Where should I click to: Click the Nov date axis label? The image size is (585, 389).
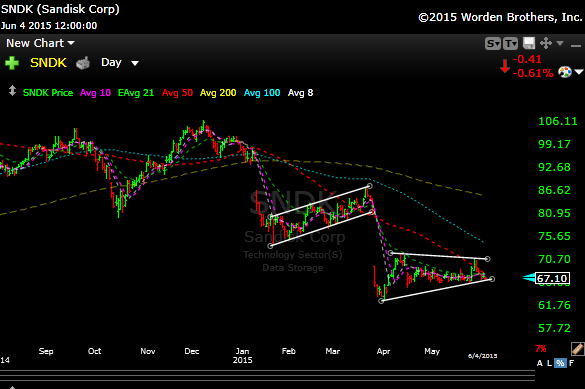pos(148,351)
